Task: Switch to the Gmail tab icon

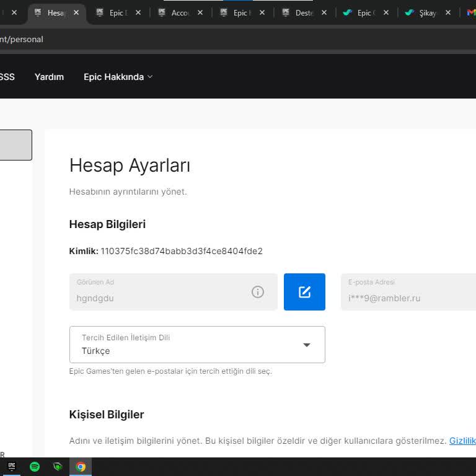Action: click(471, 12)
